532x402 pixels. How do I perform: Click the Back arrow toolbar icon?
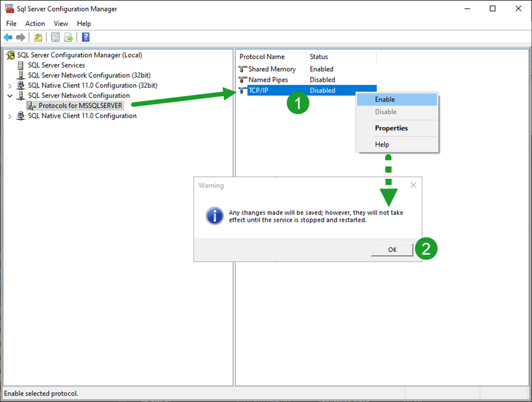pos(8,37)
